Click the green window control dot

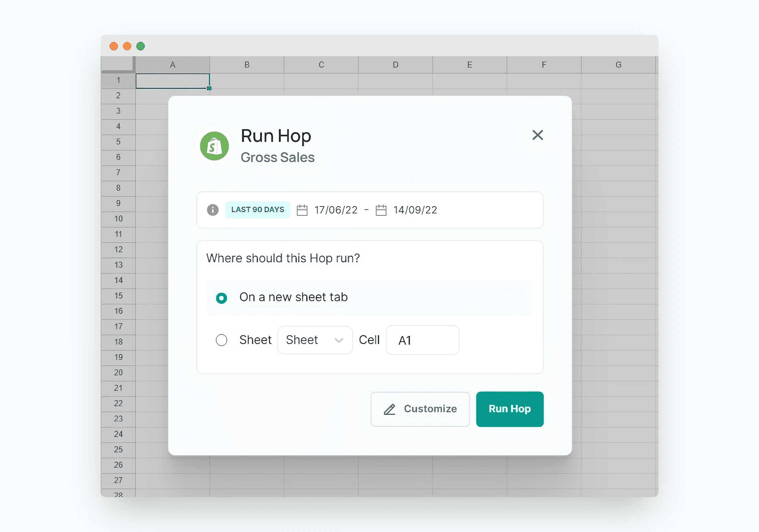pyautogui.click(x=141, y=46)
